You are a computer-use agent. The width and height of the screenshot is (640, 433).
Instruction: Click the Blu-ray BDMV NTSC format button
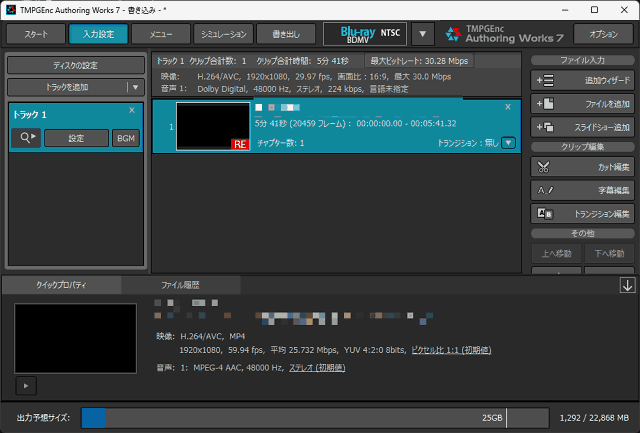pos(365,34)
